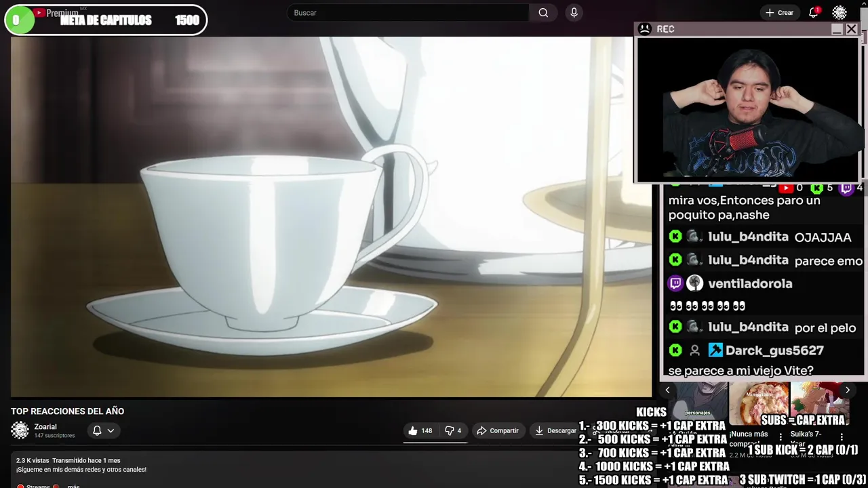Viewport: 868px width, 488px height.
Task: Click the '3 SUB TWITCH = 1 CAP (0/3)' overlay
Action: coord(803,479)
